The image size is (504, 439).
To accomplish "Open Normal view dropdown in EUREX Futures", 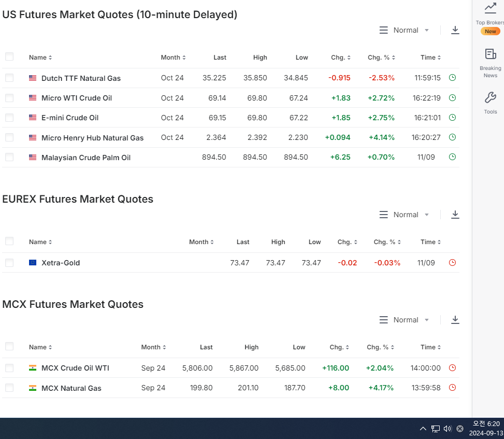I will click(411, 215).
